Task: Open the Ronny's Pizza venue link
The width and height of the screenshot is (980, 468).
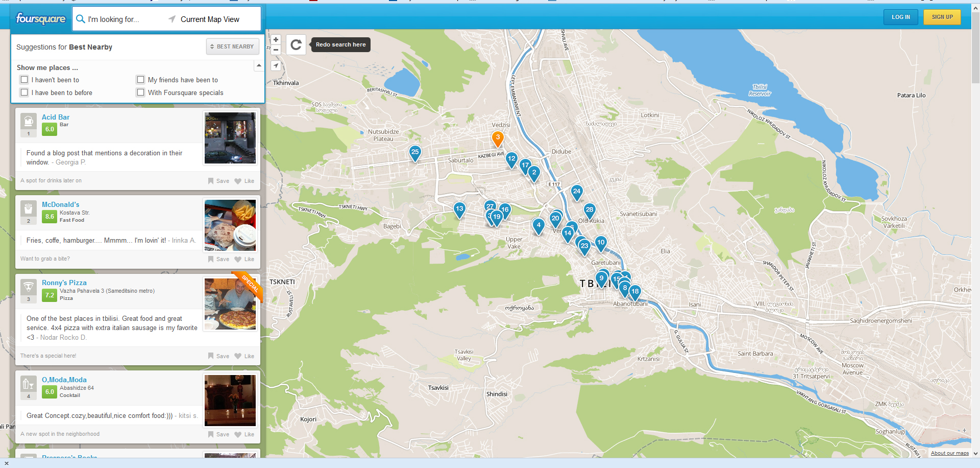Action: [x=64, y=283]
